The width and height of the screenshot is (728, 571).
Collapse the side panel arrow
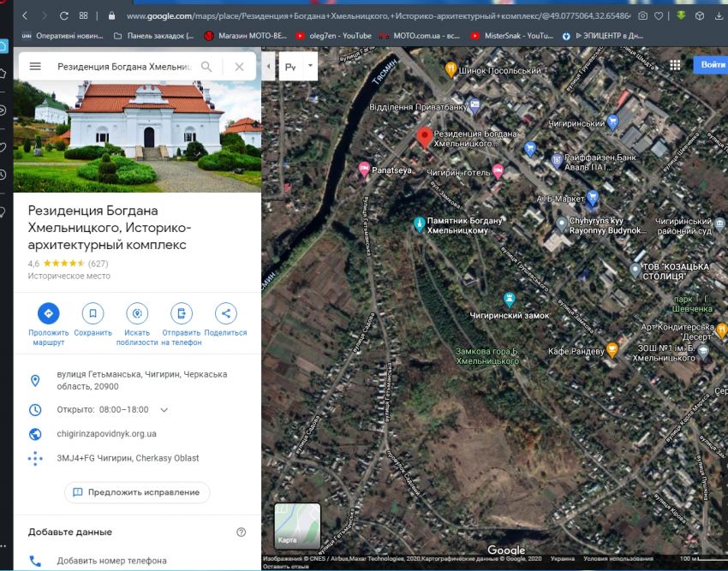(x=269, y=66)
